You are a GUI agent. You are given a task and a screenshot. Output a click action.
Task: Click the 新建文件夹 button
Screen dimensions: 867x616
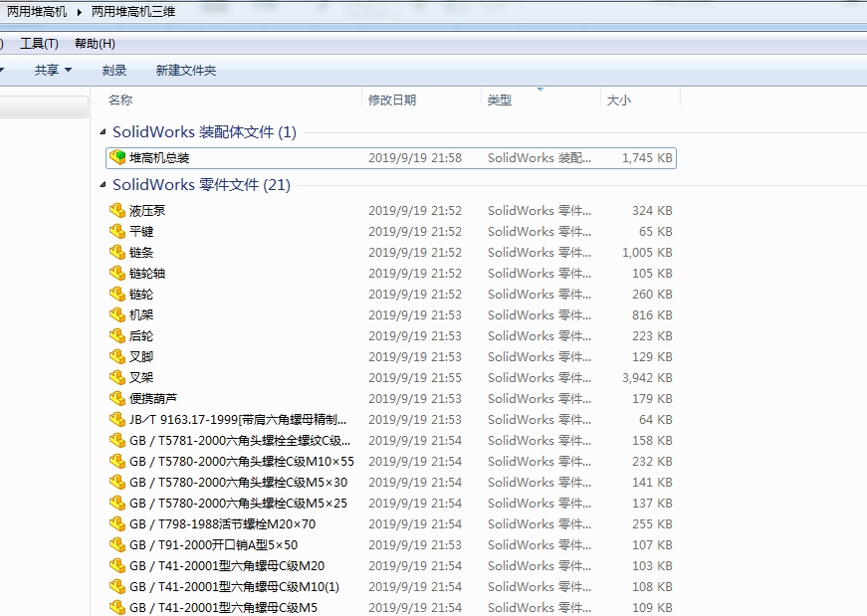[186, 71]
